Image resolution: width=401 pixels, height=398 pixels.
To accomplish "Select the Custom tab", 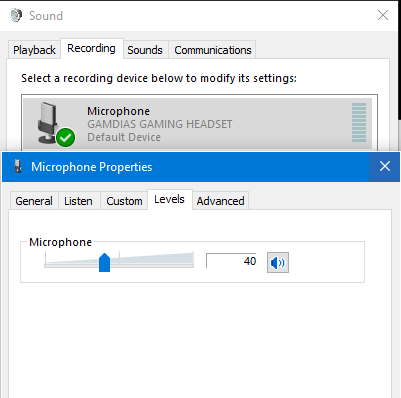I will [x=124, y=201].
